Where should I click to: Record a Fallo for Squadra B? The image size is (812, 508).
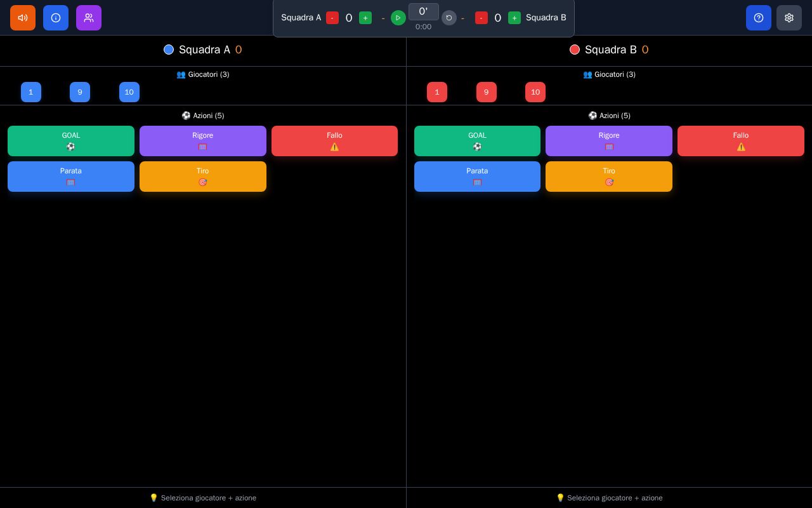[x=741, y=141]
